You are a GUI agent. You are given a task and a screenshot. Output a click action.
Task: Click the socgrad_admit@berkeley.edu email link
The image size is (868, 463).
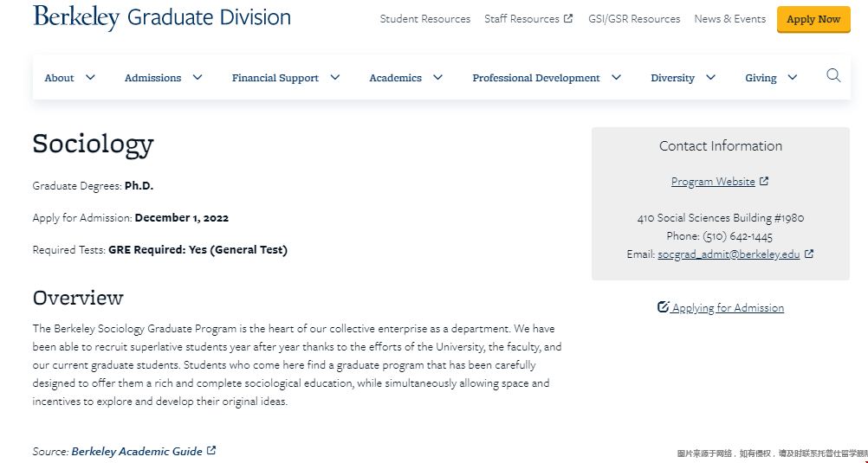(x=729, y=254)
